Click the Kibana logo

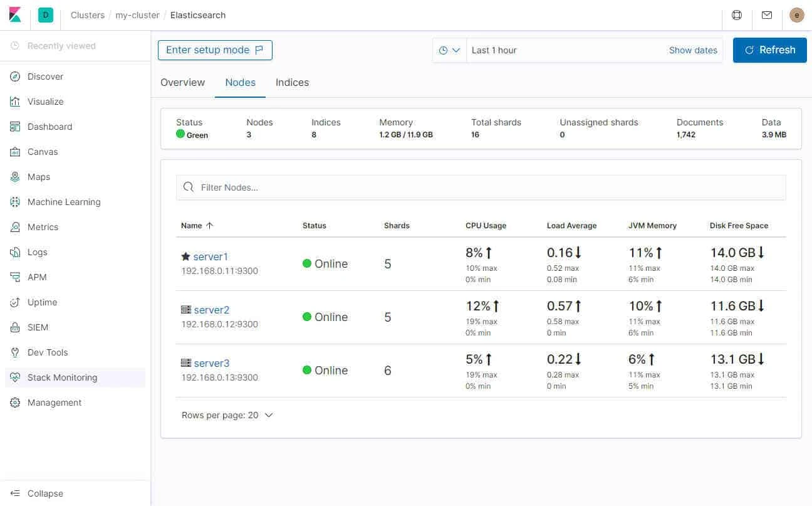[x=14, y=14]
